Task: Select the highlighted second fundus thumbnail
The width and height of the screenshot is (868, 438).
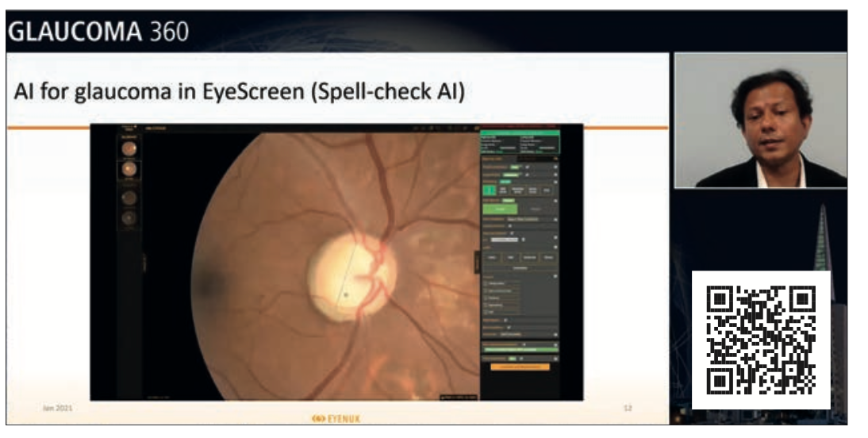Action: click(x=129, y=170)
